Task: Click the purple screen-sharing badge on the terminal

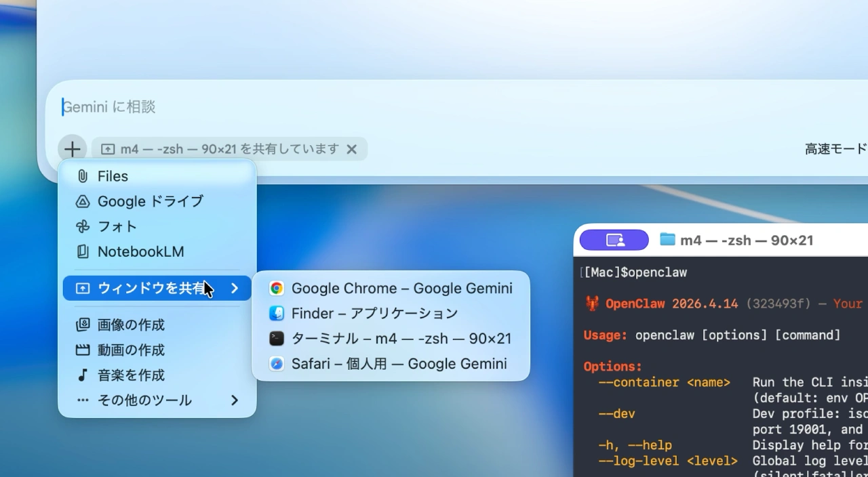Action: click(613, 239)
